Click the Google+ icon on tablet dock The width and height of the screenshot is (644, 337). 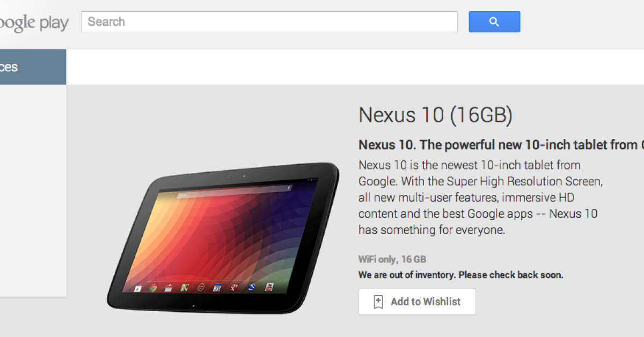235,287
